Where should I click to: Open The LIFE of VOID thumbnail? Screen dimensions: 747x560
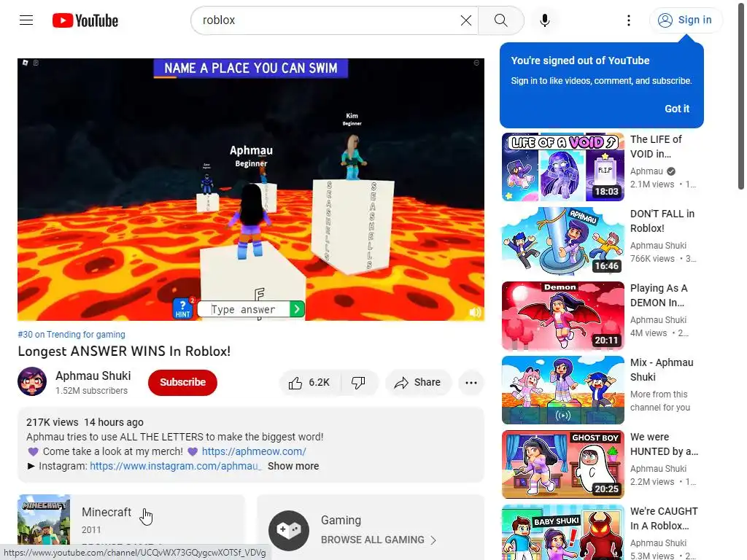pyautogui.click(x=562, y=167)
